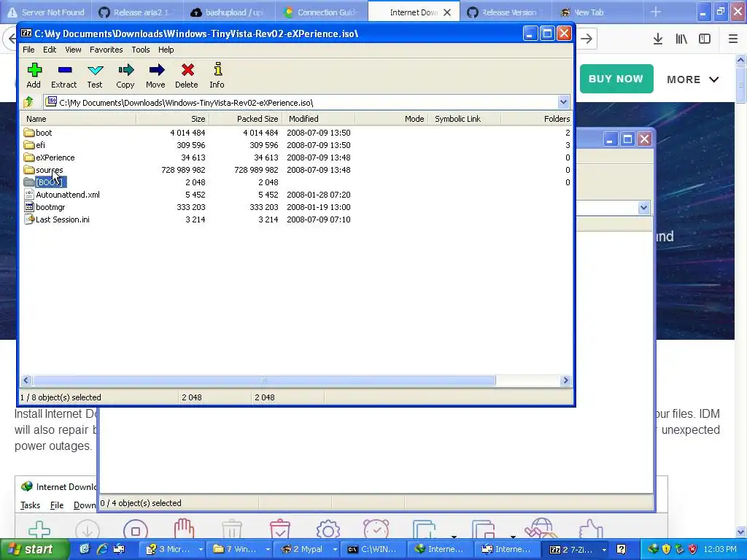Expand the 7-Zip address path dropdown

click(x=564, y=102)
